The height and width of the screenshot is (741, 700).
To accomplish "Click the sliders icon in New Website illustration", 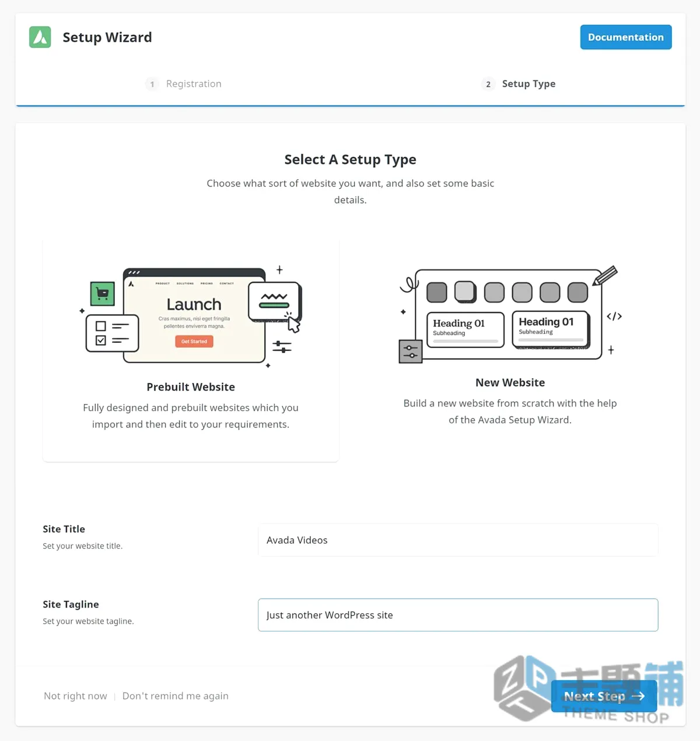I will tap(411, 352).
